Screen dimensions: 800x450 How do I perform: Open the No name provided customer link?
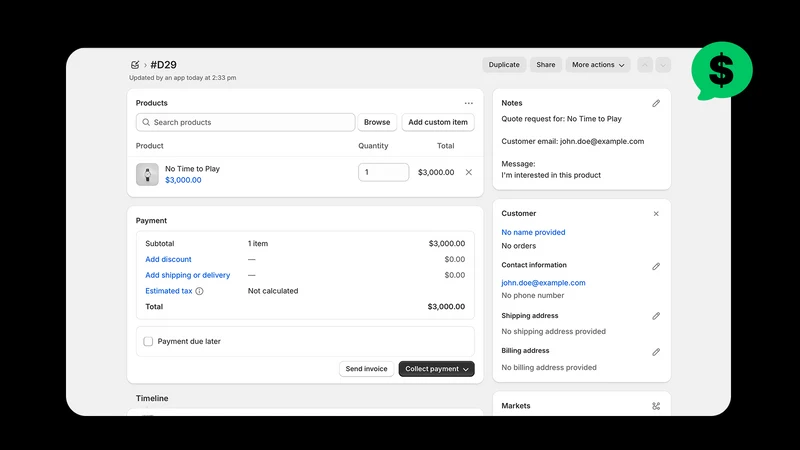pos(533,232)
